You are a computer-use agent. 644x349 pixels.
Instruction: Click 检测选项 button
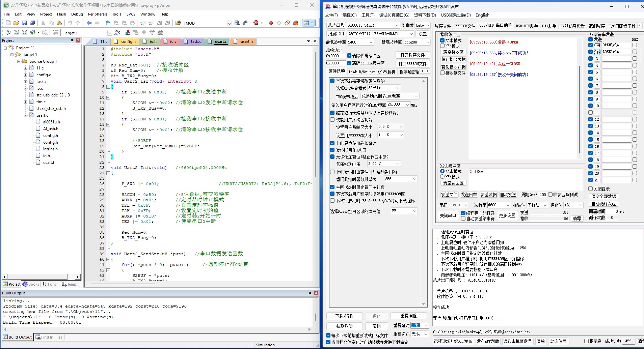coord(345,326)
